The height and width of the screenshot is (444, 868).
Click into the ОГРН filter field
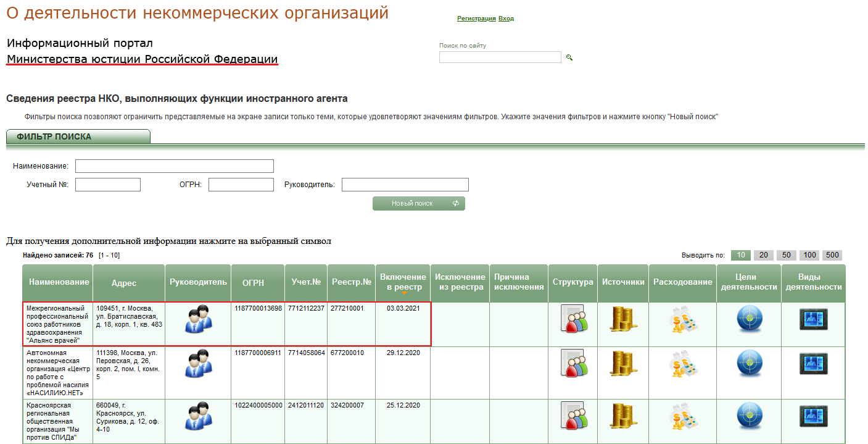point(241,185)
